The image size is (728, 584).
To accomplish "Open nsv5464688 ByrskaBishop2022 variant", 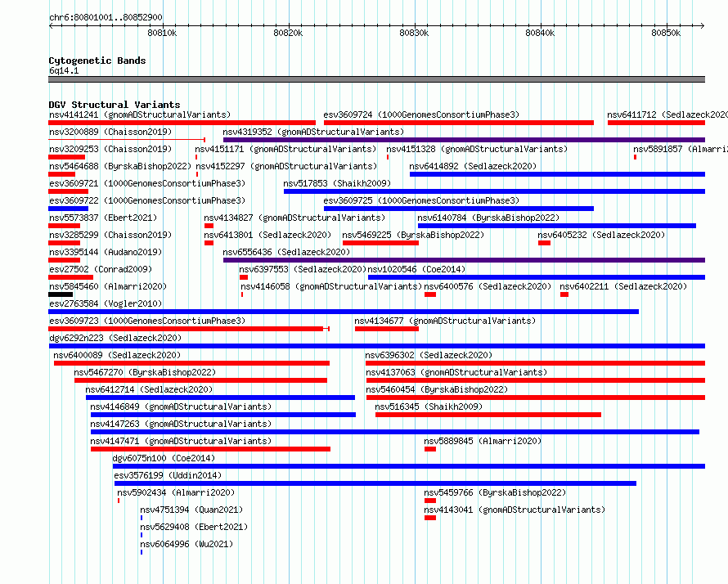I will coord(120,166).
